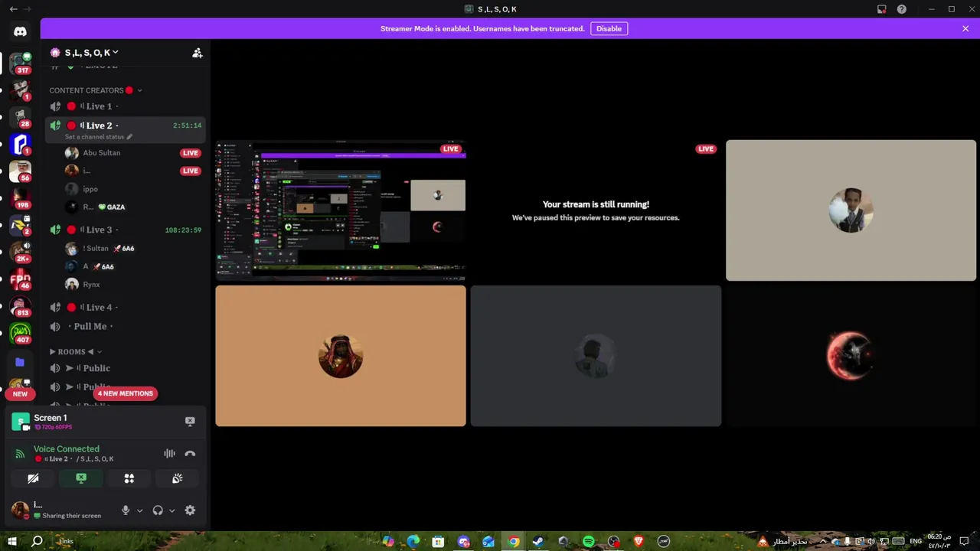Open the server with 198 badge
The height and width of the screenshot is (551, 980).
(20, 198)
